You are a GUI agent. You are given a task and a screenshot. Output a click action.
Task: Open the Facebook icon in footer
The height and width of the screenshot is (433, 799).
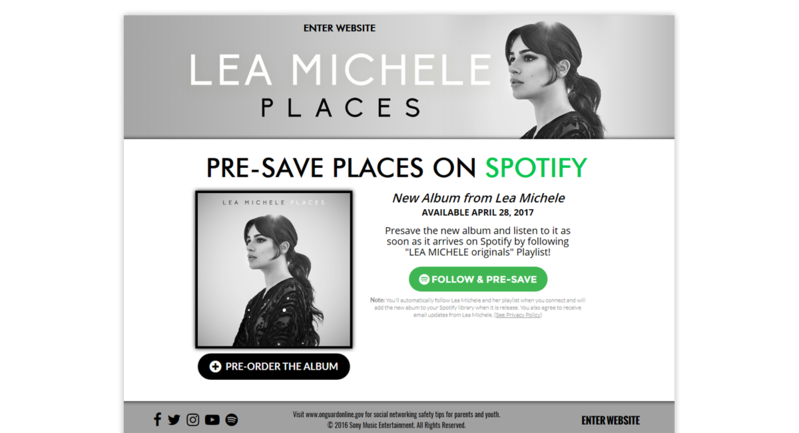tap(157, 420)
